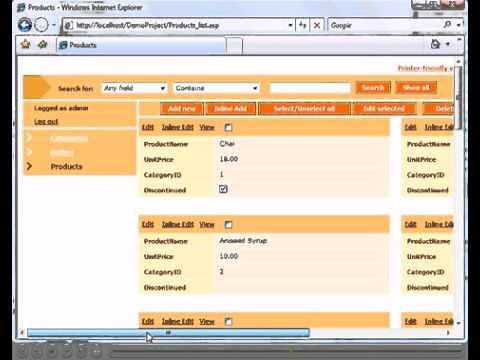The image size is (480, 360).
Task: Click the browser Back button
Action: click(25, 25)
